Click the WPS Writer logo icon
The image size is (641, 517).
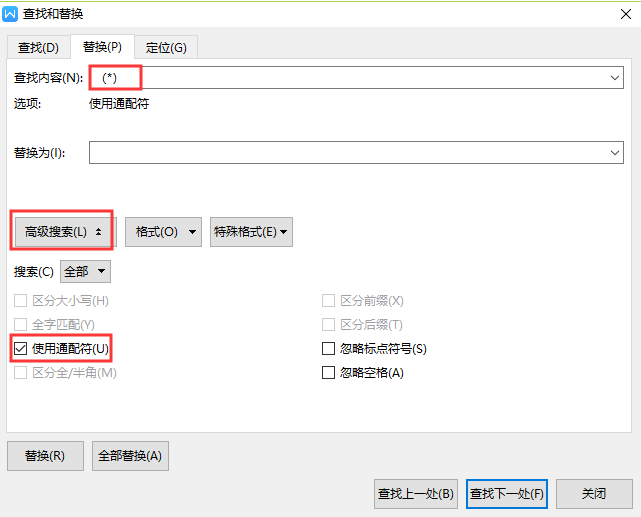tap(10, 14)
